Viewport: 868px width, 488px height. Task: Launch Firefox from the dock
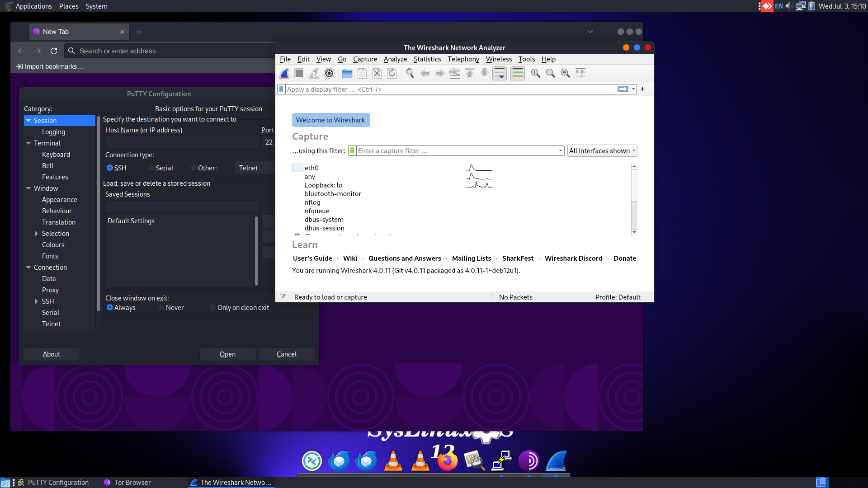[448, 461]
